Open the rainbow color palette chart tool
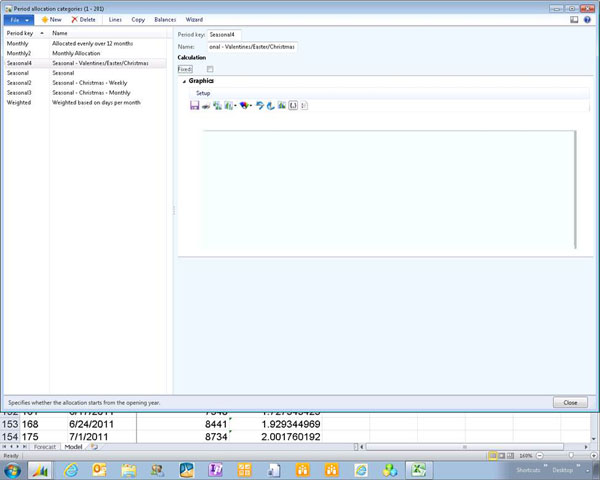This screenshot has height=480, width=600. coord(244,106)
